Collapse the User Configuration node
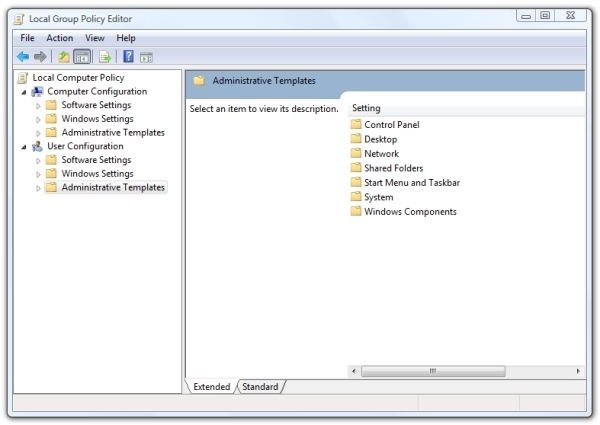This screenshot has width=600, height=425. tap(24, 147)
